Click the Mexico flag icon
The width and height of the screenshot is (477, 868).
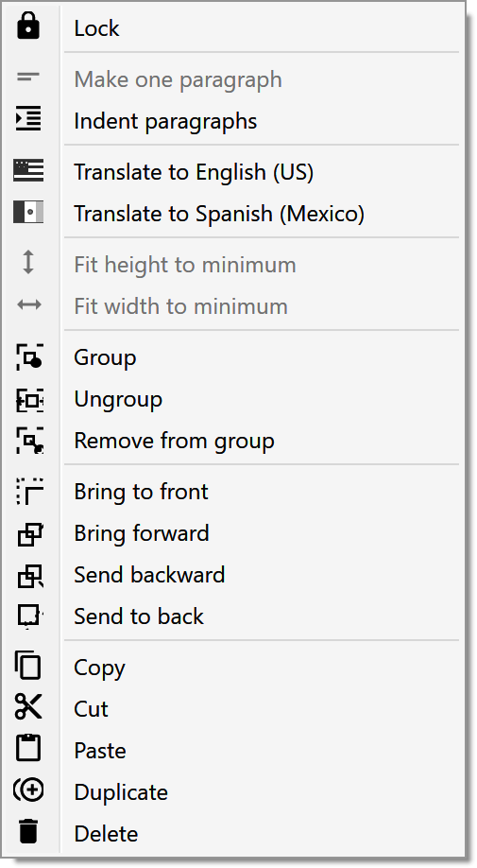tap(28, 212)
